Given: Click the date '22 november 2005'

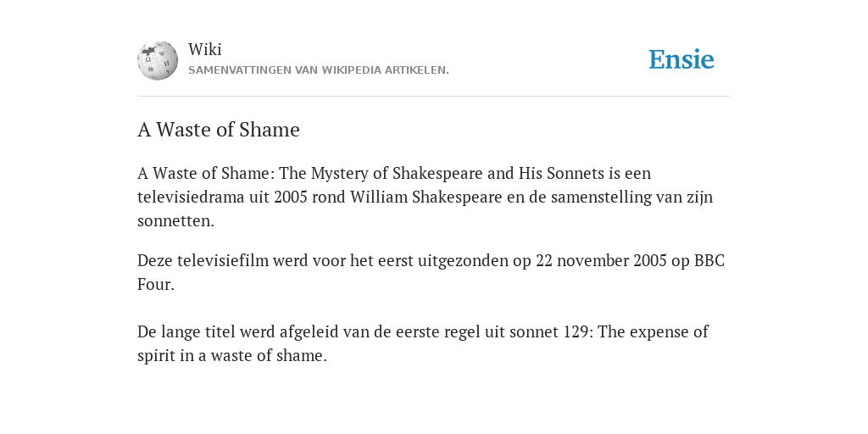Looking at the screenshot, I should point(601,261).
